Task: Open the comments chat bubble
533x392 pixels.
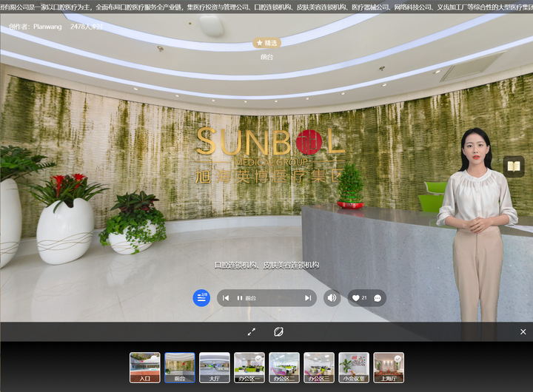Action: click(378, 298)
